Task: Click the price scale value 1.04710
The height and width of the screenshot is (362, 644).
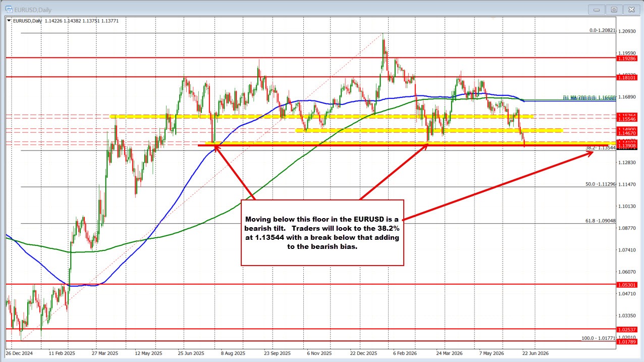Action: tap(628, 293)
